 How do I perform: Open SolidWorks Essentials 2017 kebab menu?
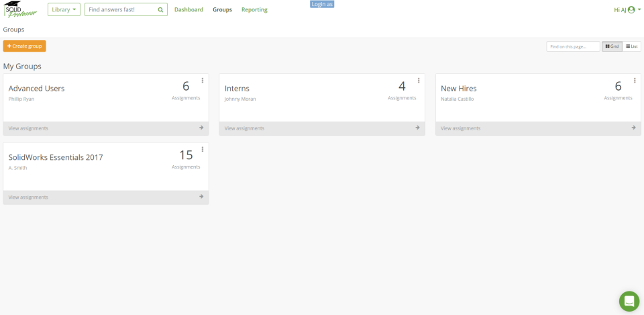coord(203,149)
